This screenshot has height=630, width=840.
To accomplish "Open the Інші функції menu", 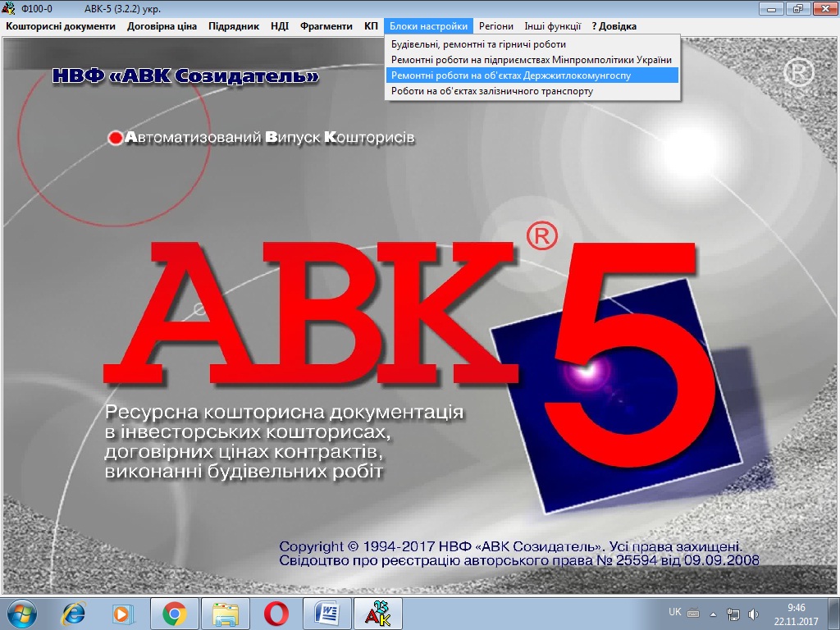I will (x=552, y=26).
